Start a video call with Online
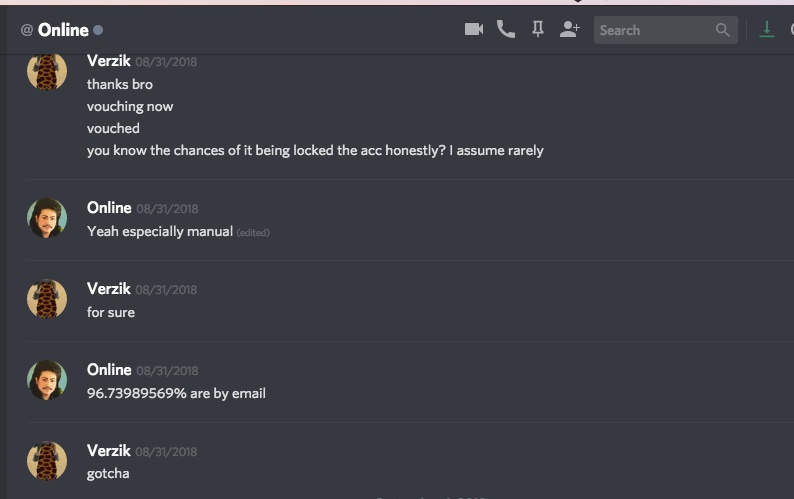Viewport: 794px width, 499px height. point(473,29)
